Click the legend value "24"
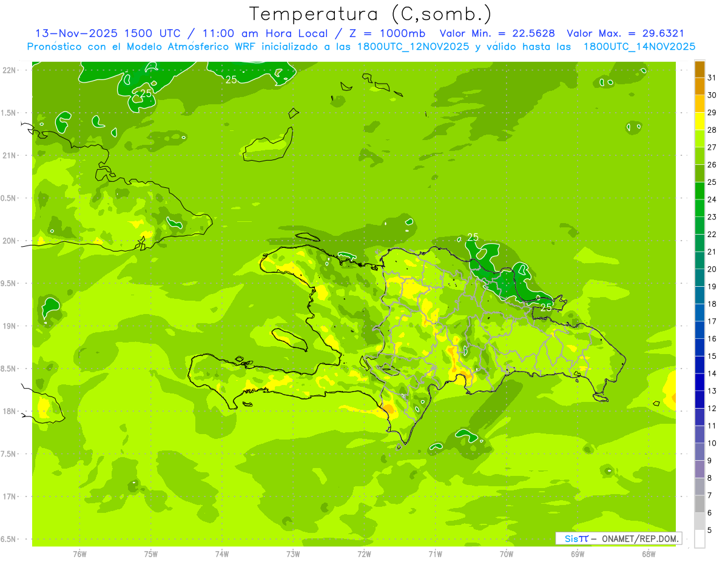Viewport: 728px width, 562px height. (x=712, y=199)
